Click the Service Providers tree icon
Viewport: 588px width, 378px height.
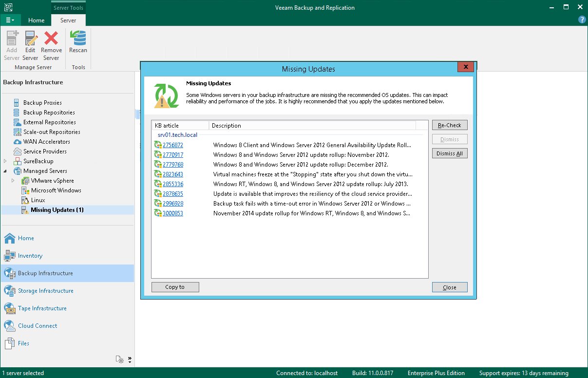[x=18, y=151]
